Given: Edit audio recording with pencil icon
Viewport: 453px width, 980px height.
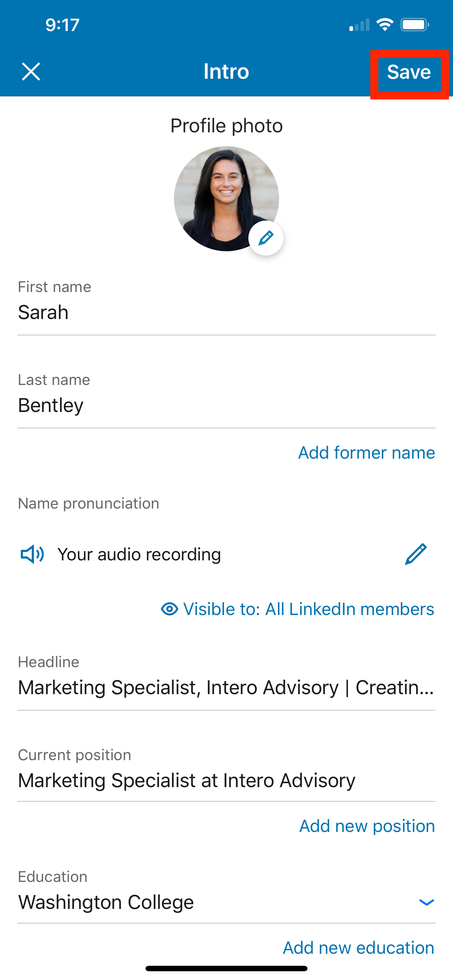Looking at the screenshot, I should point(416,554).
